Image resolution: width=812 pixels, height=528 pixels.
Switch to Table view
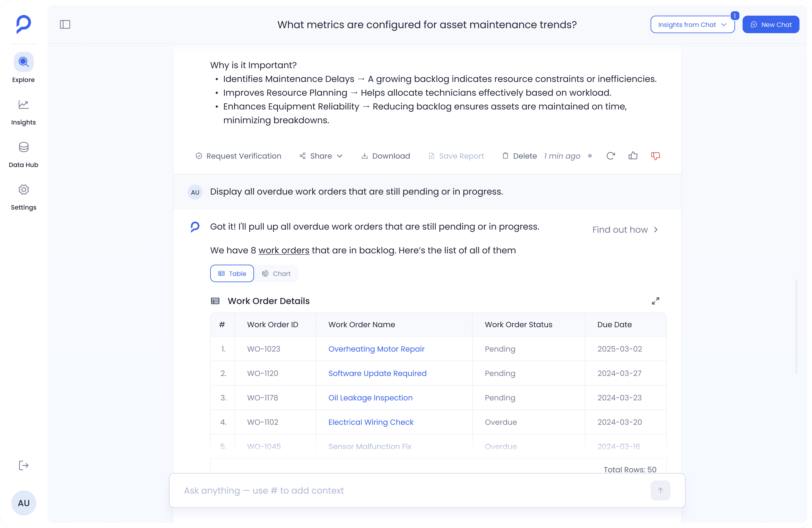232,274
